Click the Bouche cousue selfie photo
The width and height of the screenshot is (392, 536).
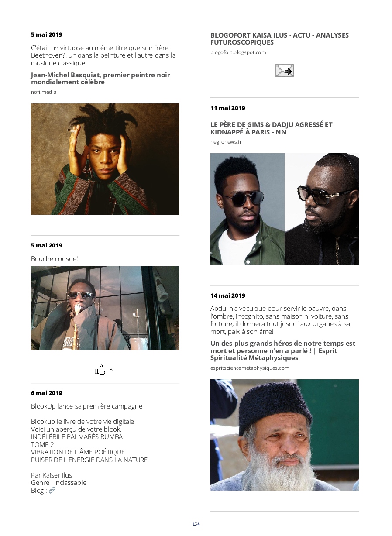point(105,308)
